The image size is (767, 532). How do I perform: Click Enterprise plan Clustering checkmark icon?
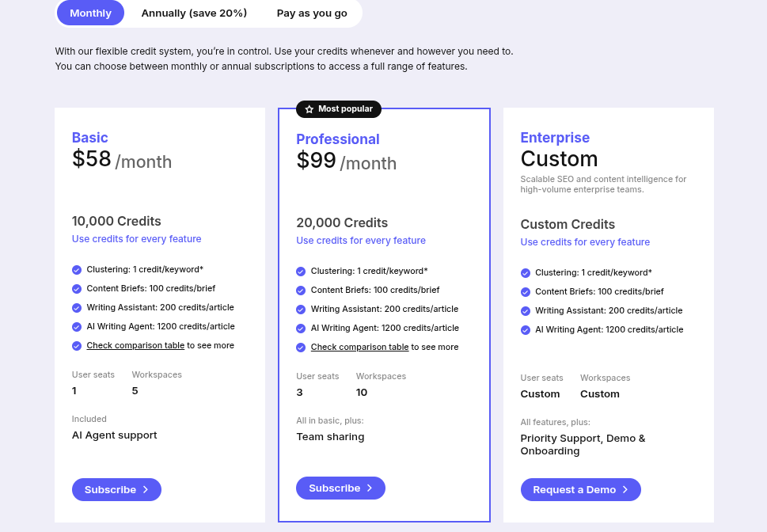pyautogui.click(x=526, y=272)
